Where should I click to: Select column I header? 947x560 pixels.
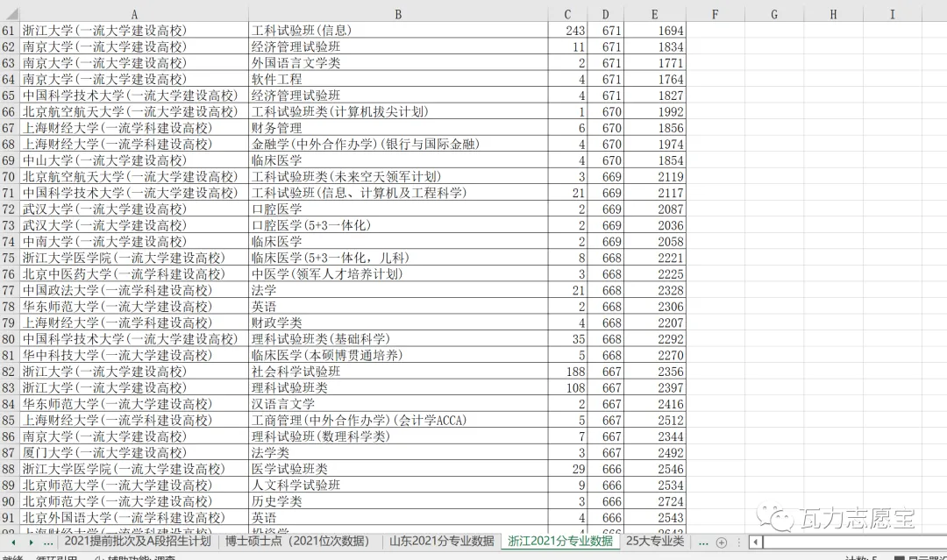pyautogui.click(x=893, y=15)
